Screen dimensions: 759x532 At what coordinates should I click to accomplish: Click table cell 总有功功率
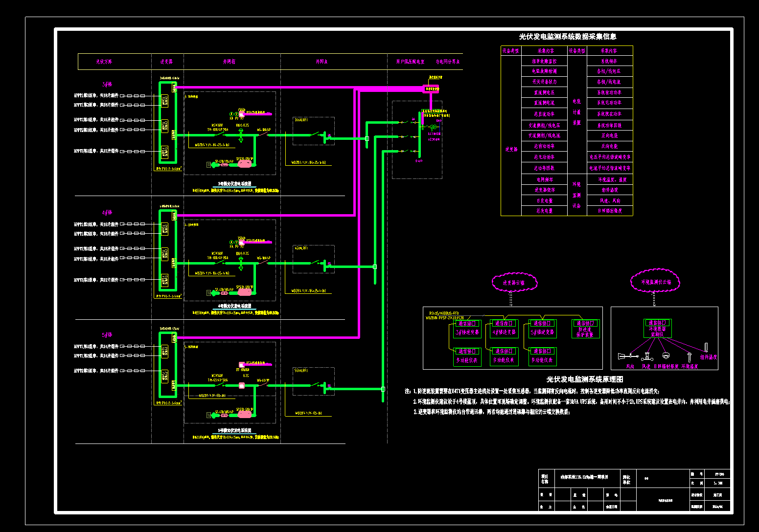pos(544,146)
